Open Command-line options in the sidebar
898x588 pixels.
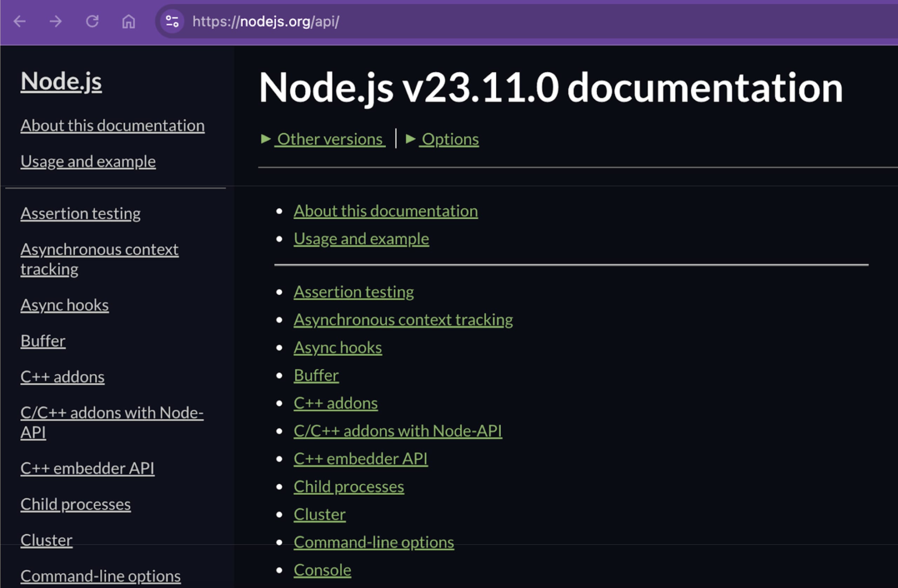click(101, 576)
